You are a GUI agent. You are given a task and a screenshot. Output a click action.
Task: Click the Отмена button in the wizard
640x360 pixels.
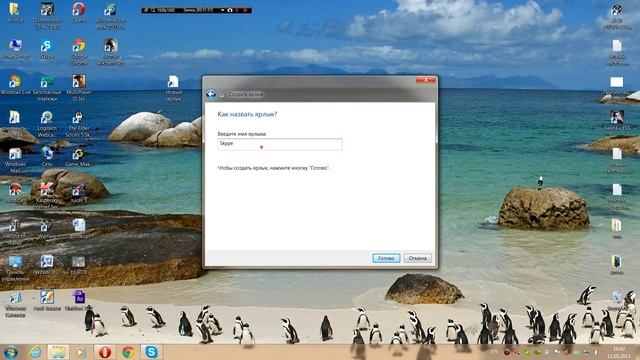coord(418,258)
